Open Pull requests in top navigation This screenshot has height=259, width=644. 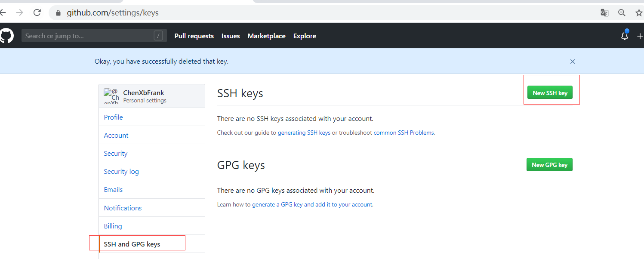[x=194, y=36]
